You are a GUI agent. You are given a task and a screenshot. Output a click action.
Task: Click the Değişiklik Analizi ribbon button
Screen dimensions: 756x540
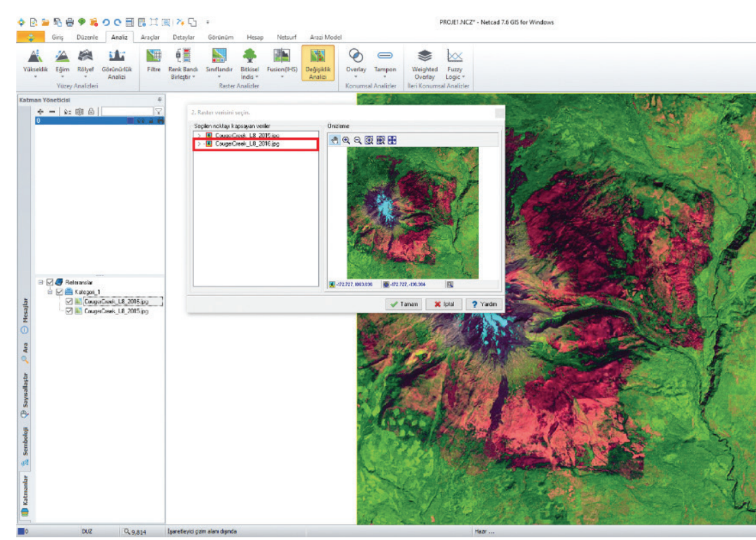click(318, 61)
